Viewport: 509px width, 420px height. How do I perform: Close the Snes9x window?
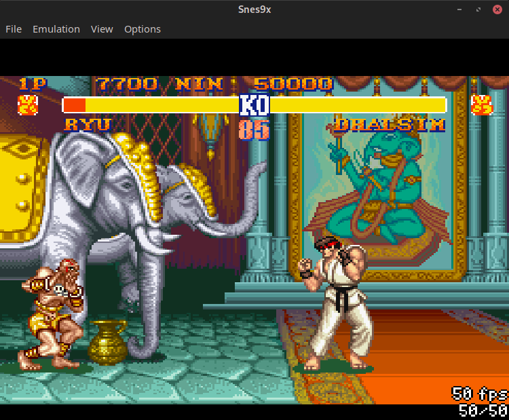497,9
